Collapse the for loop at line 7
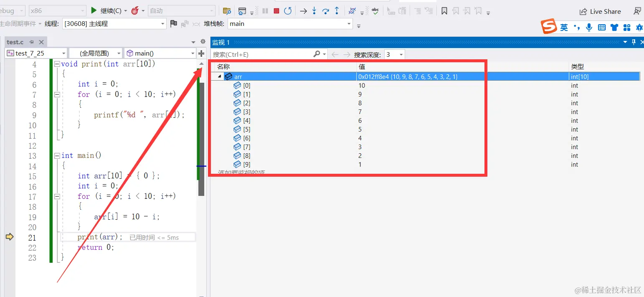Image resolution: width=644 pixels, height=297 pixels. click(x=57, y=95)
